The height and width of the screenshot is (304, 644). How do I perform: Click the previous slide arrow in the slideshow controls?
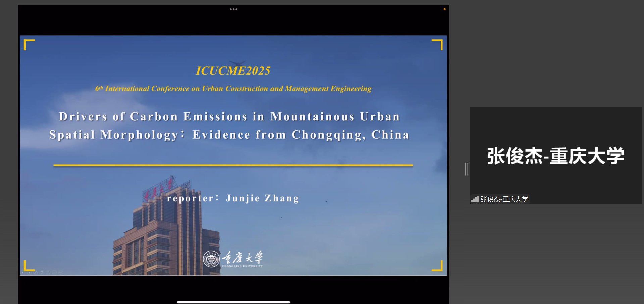pyautogui.click(x=22, y=273)
